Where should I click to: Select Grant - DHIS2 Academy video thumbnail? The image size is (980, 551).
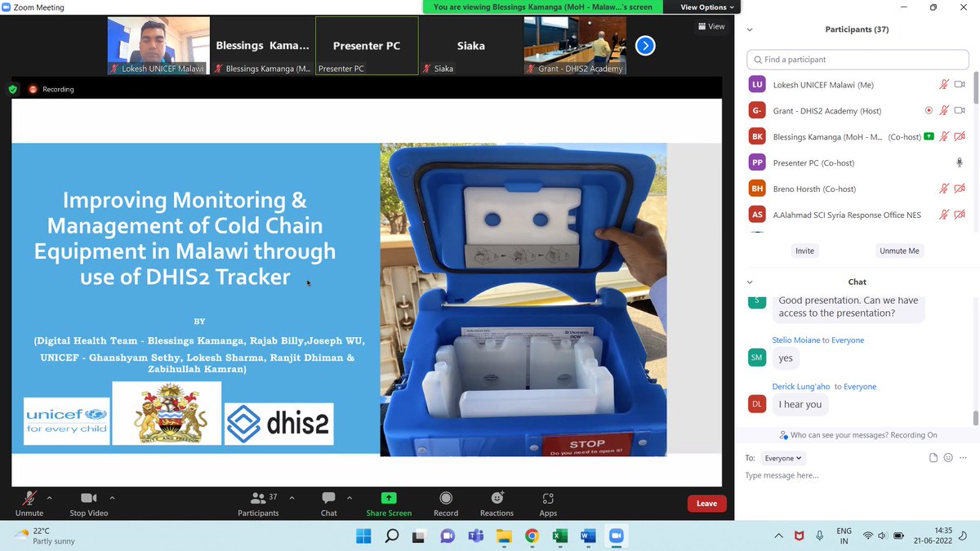coord(575,46)
